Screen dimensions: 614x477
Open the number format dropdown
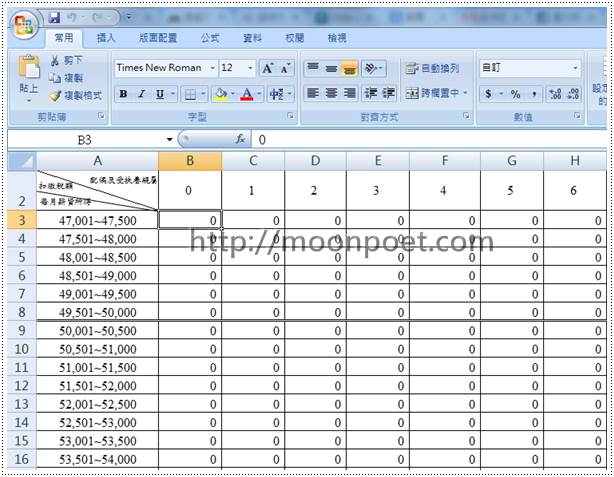575,68
